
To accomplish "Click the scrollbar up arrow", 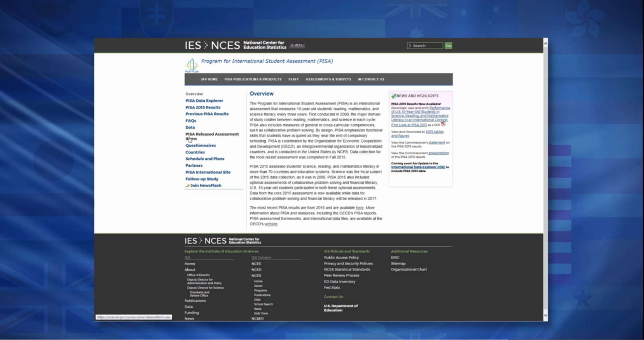I will point(545,44).
